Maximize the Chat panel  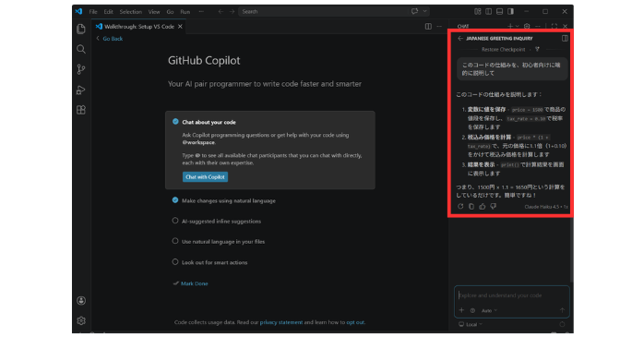pyautogui.click(x=555, y=26)
